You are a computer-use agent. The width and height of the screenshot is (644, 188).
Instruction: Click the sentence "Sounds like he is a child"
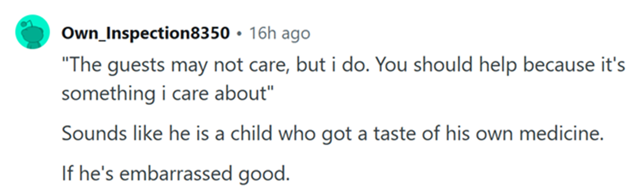click(x=333, y=134)
